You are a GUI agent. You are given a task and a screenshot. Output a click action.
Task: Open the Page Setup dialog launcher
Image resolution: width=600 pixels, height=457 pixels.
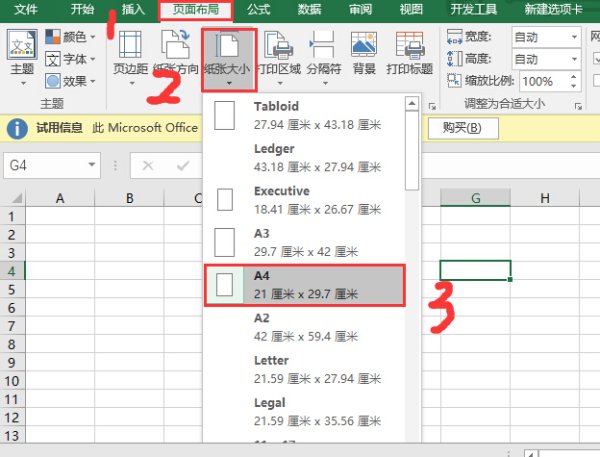[x=432, y=106]
